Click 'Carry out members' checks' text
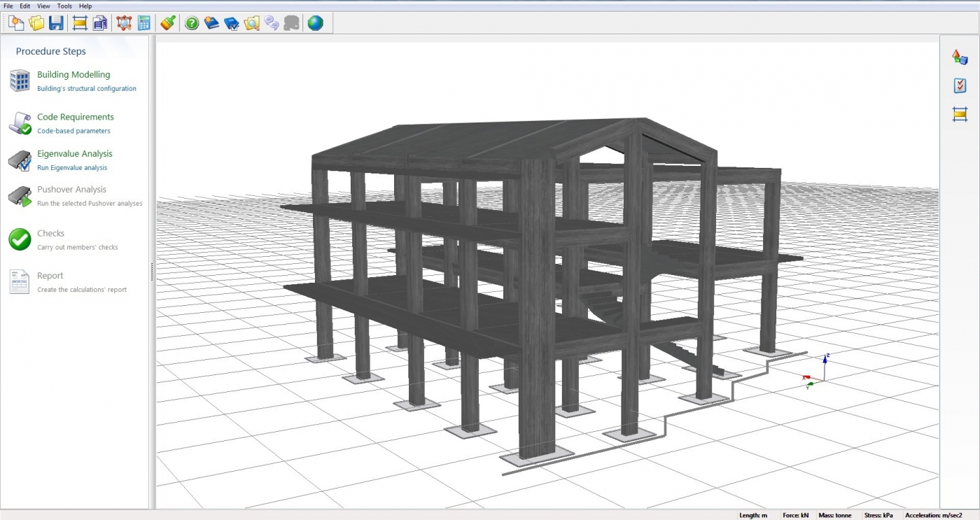This screenshot has width=980, height=520. pyautogui.click(x=78, y=248)
